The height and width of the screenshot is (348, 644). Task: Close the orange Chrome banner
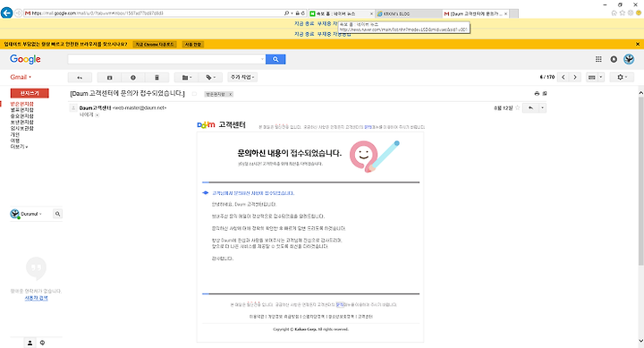pos(638,44)
